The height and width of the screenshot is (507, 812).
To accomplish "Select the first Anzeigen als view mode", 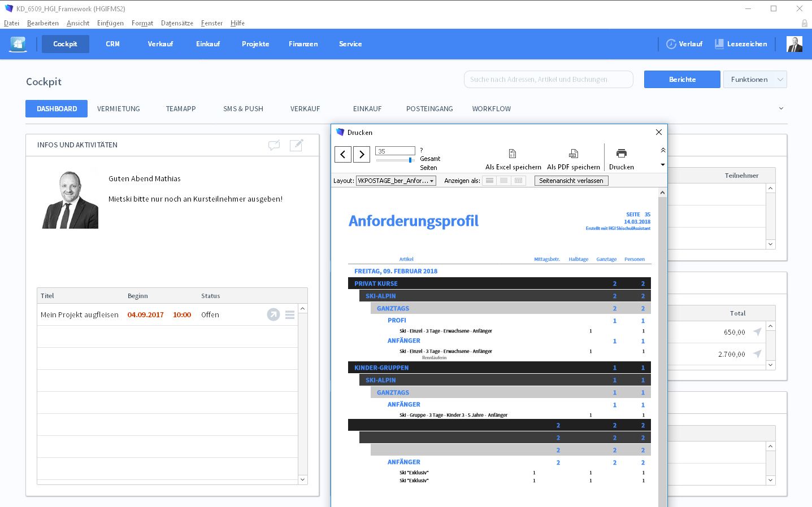I will tap(489, 181).
